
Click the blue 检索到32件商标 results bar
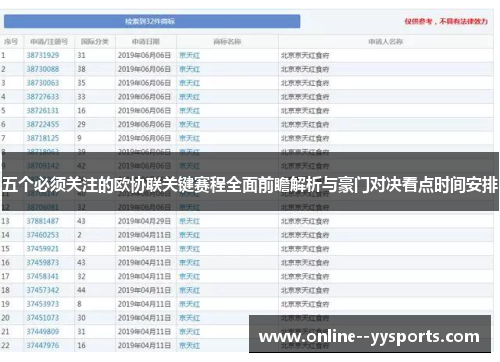coord(152,21)
